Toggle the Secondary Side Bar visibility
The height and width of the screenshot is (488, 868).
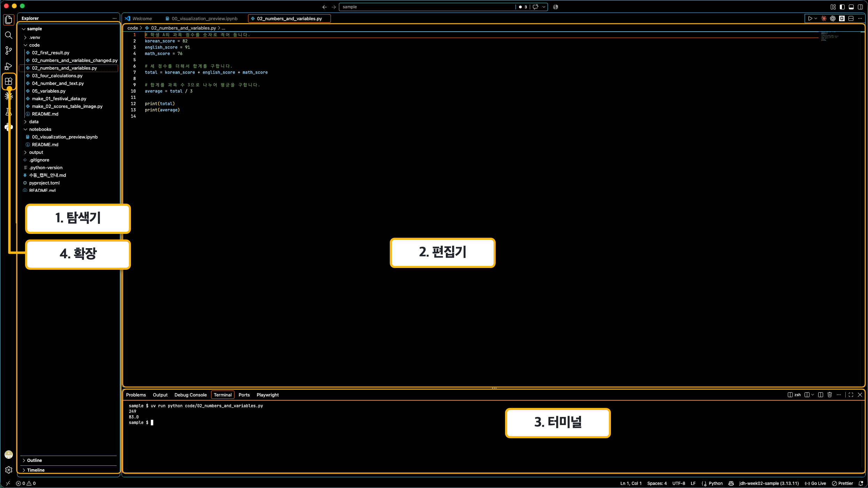tap(860, 7)
